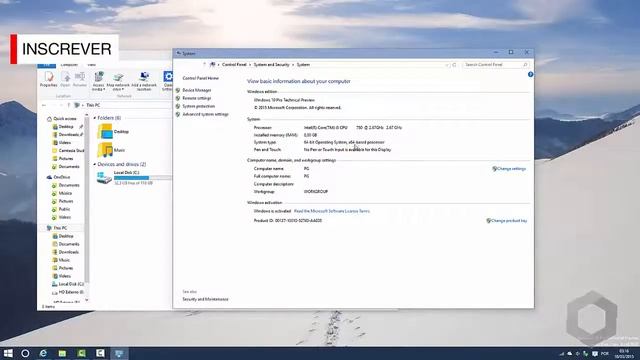Click the up arrow in System window navigation
The height and width of the screenshot is (360, 640).
click(204, 64)
